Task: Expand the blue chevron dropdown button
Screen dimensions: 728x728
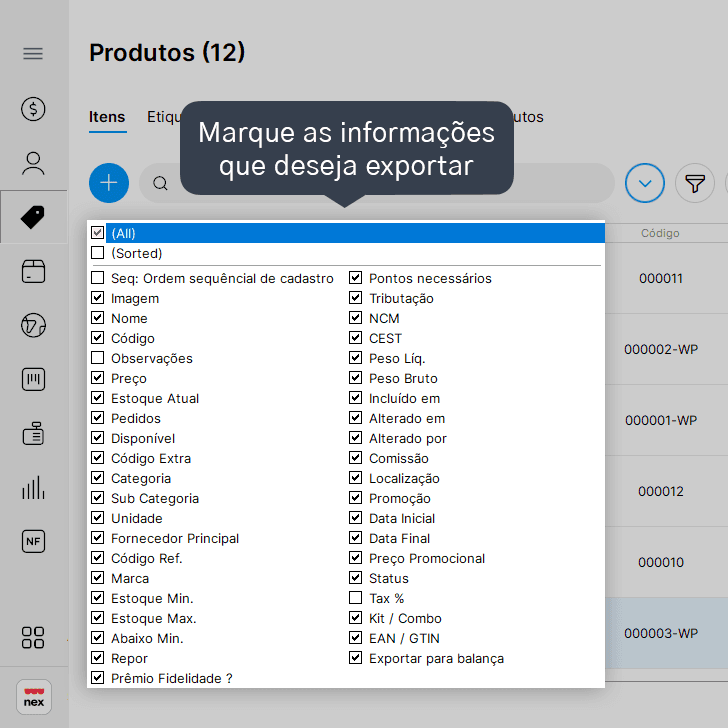Action: tap(644, 183)
